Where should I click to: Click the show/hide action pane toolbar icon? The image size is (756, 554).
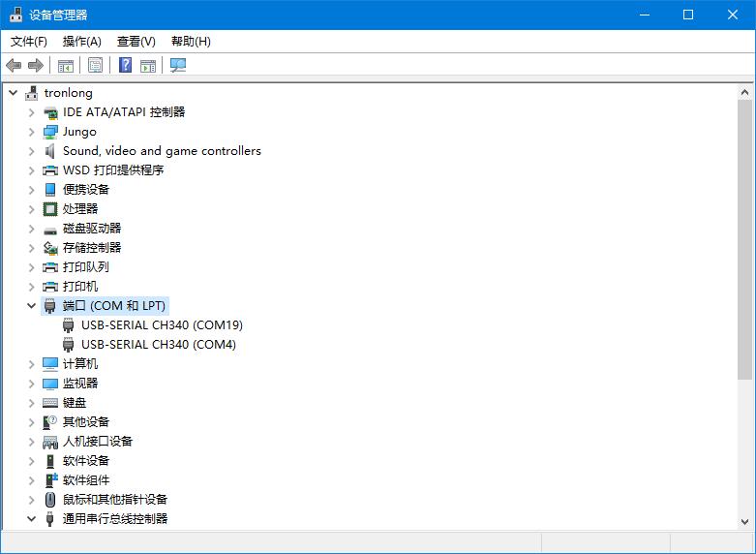148,65
